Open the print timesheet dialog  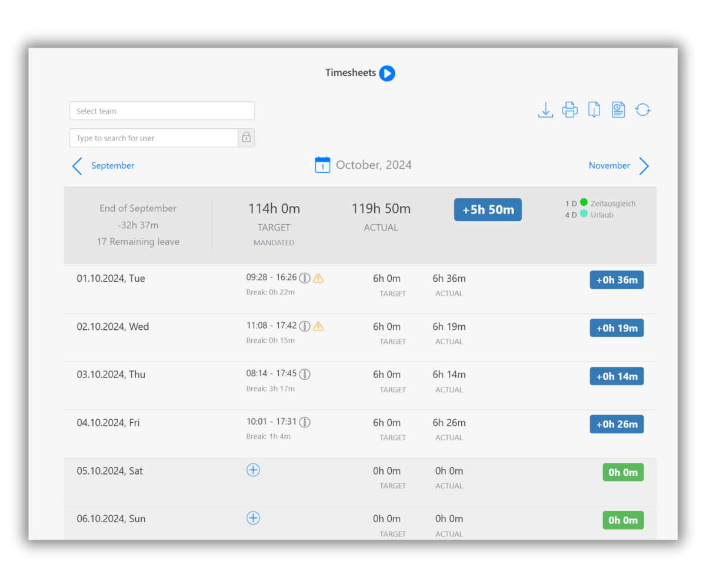(x=570, y=109)
